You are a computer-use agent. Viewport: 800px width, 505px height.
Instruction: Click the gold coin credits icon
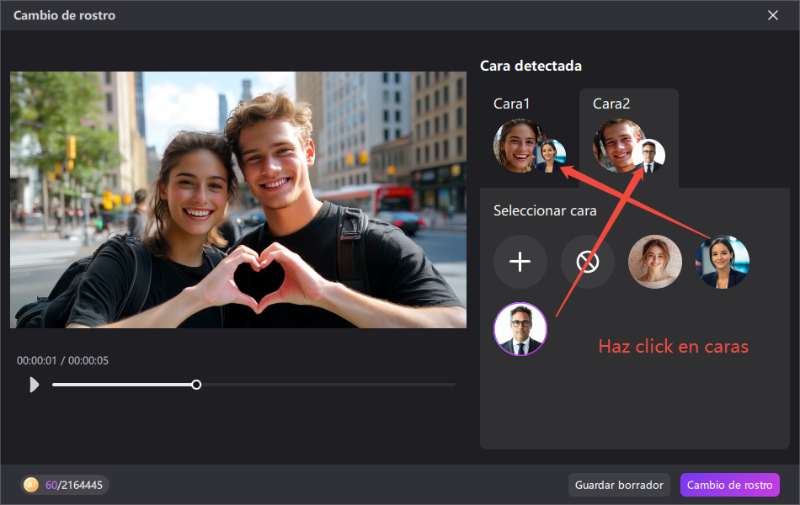point(31,485)
